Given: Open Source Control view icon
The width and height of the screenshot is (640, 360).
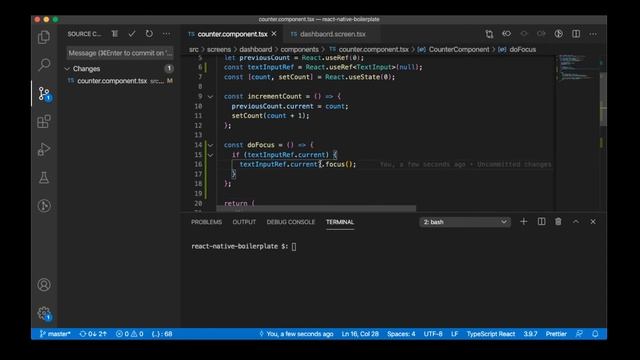Looking at the screenshot, I should tap(44, 94).
